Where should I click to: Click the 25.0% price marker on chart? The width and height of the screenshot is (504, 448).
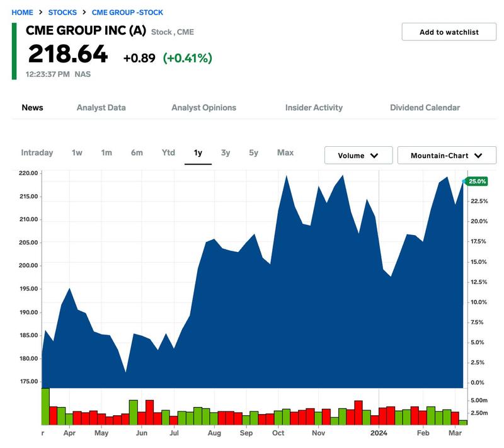click(477, 181)
